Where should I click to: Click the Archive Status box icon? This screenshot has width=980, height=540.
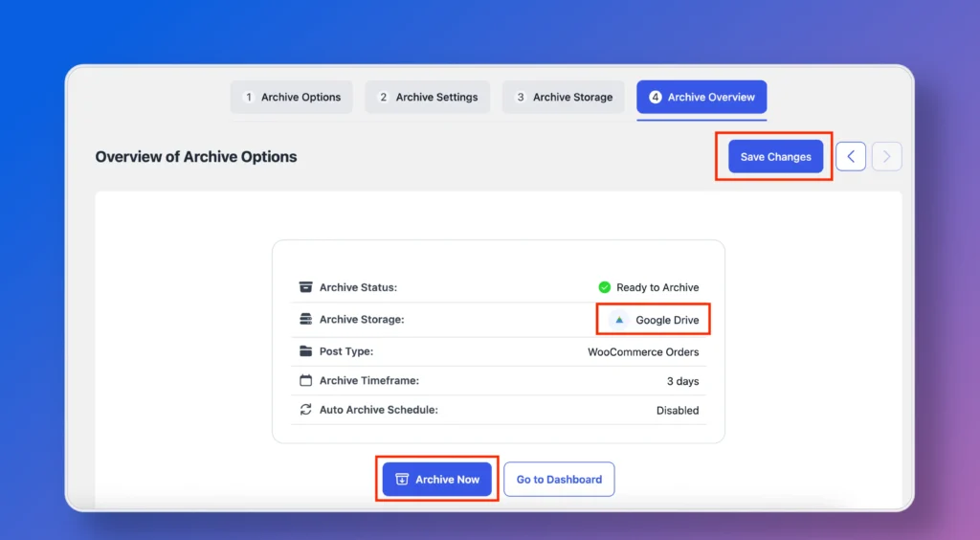coord(305,287)
